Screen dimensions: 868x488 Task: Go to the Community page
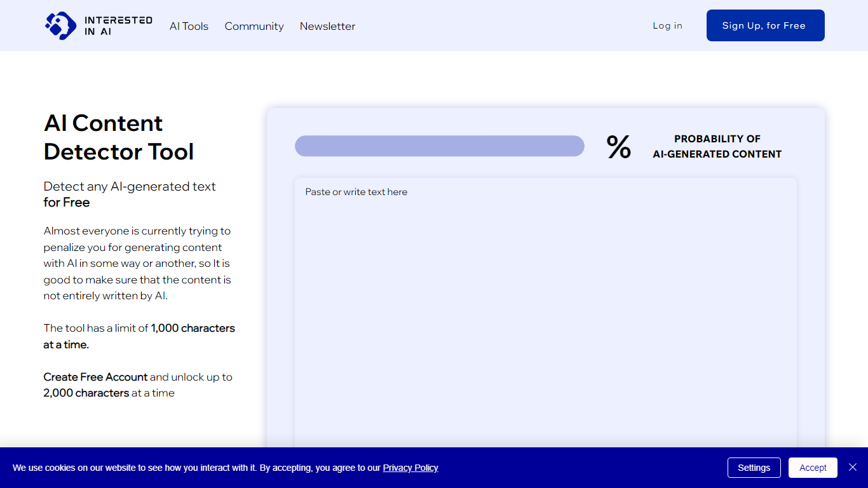(254, 26)
